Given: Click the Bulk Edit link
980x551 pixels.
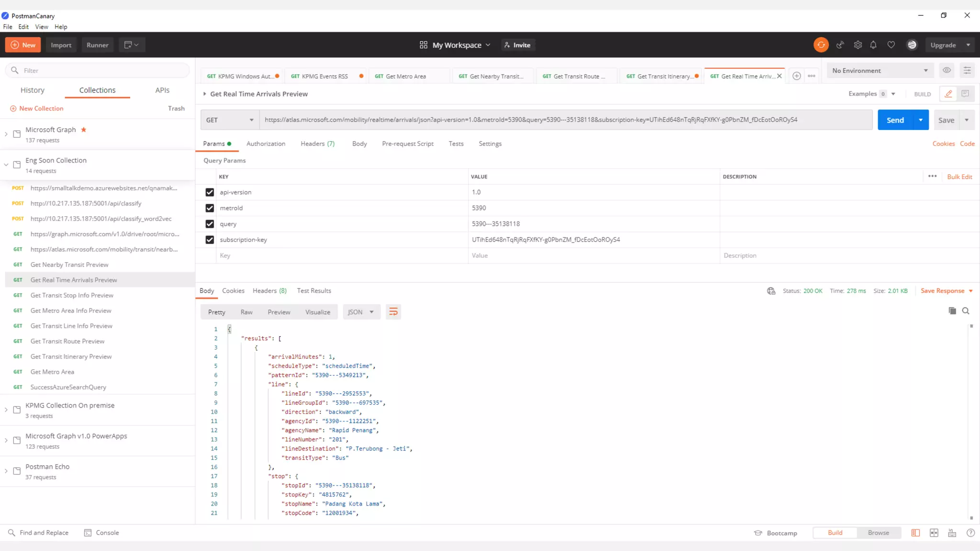Looking at the screenshot, I should (959, 176).
